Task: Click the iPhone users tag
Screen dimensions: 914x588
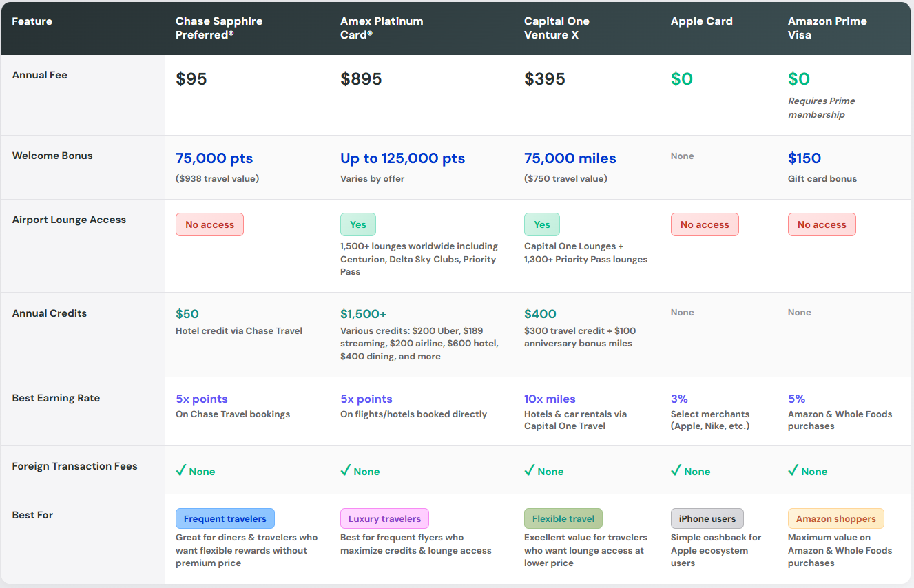Action: tap(707, 518)
